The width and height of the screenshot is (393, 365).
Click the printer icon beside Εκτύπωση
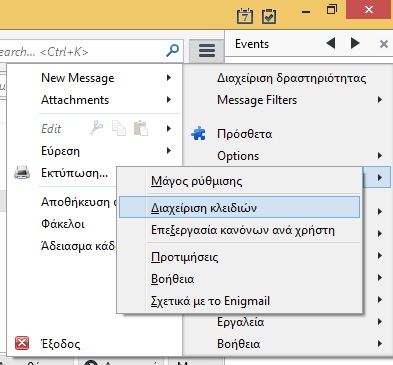22,173
